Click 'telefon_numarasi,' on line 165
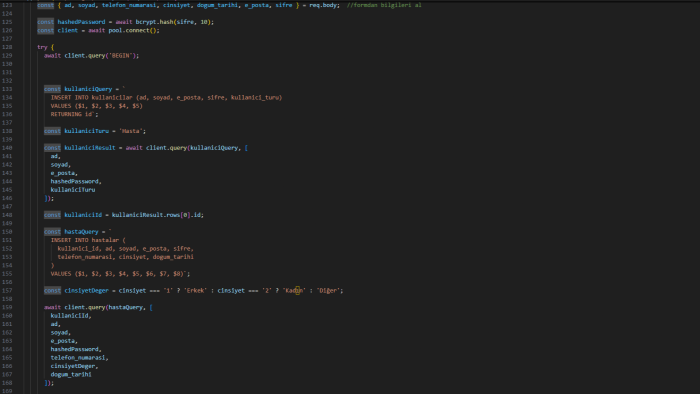Screen dimensions: 700x394 pyautogui.click(x=79, y=357)
